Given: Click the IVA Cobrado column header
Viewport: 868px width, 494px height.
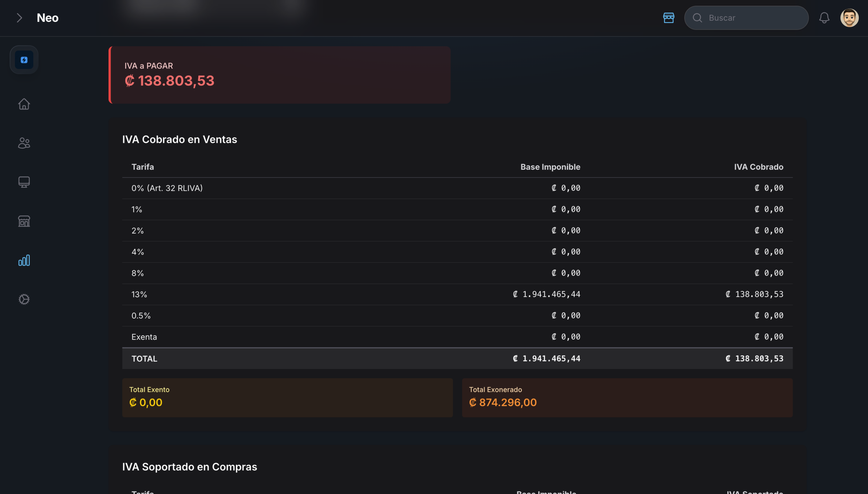Looking at the screenshot, I should [758, 167].
